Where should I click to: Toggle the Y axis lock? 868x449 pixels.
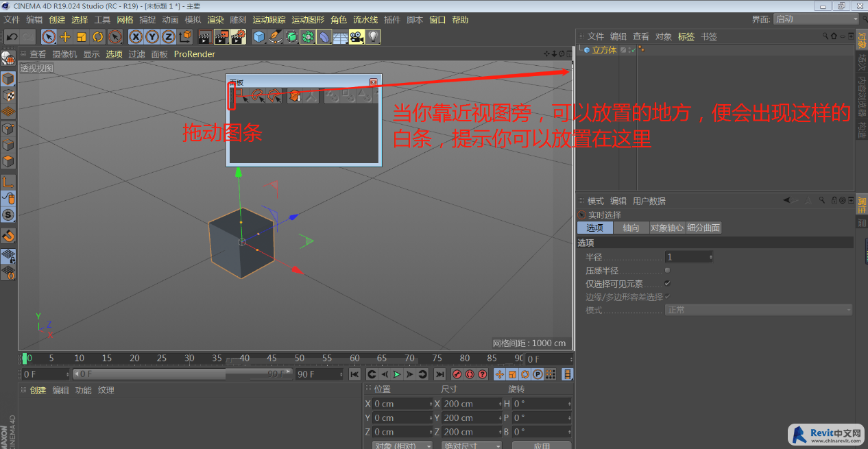tap(152, 37)
